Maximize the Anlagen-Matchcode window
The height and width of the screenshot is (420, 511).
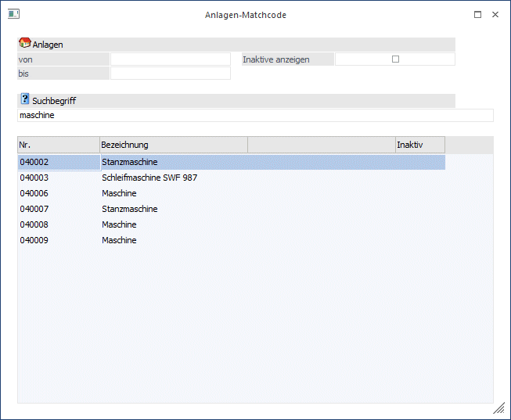pyautogui.click(x=477, y=15)
